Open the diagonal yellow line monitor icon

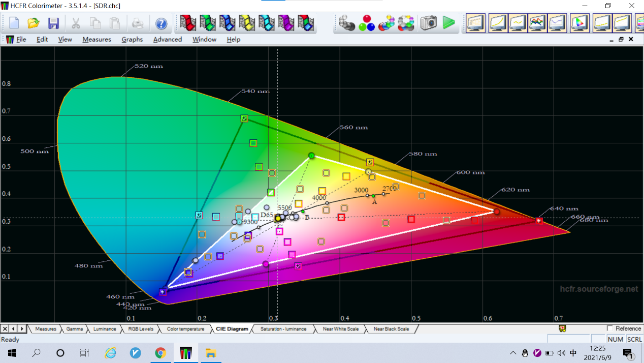622,23
